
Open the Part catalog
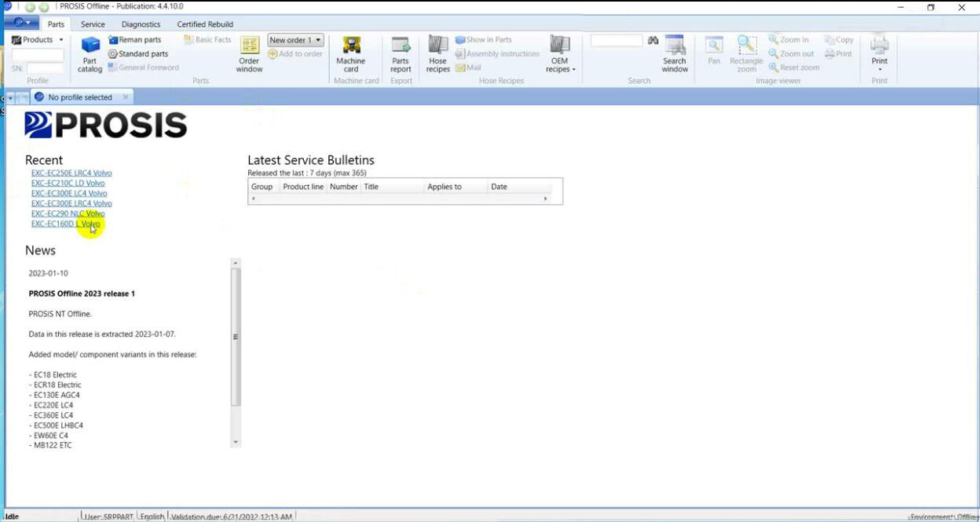[x=90, y=55]
